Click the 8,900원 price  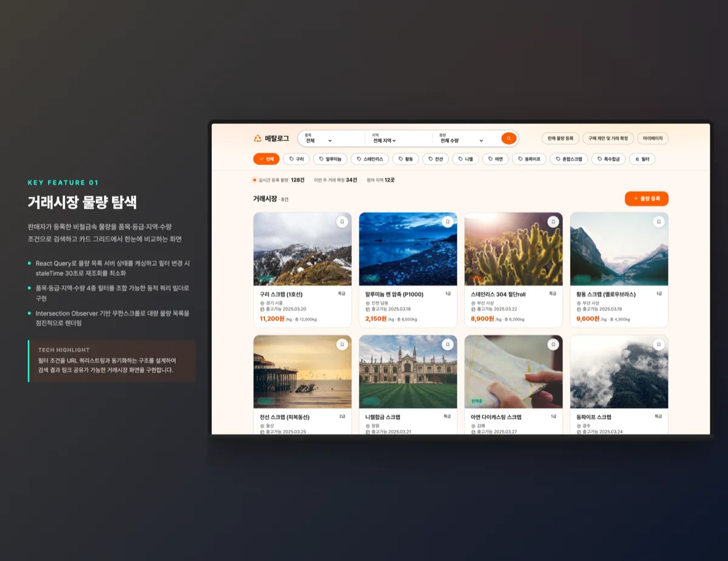point(482,318)
